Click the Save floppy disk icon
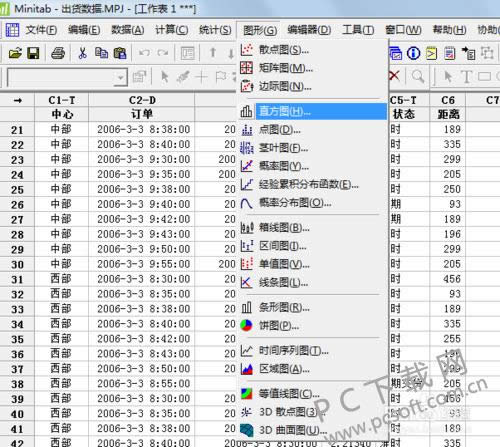Viewport: 500px width, 447px height. (33, 53)
